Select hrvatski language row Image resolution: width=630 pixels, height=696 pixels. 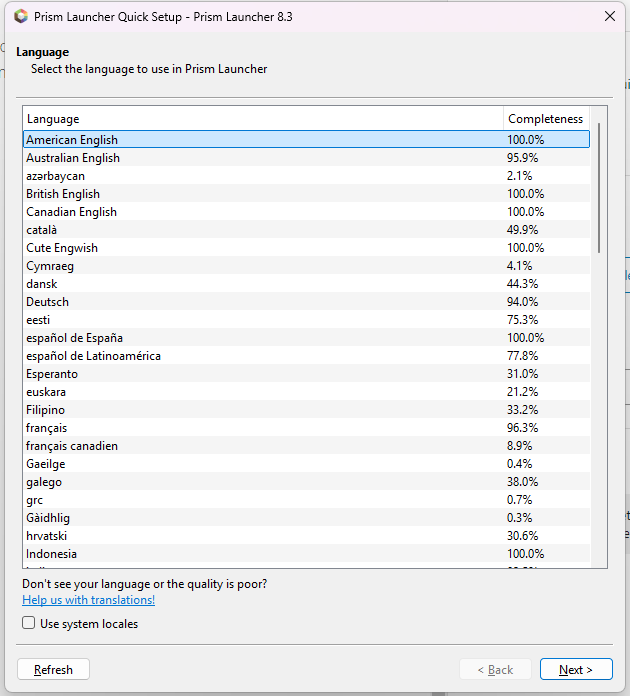[x=306, y=536]
